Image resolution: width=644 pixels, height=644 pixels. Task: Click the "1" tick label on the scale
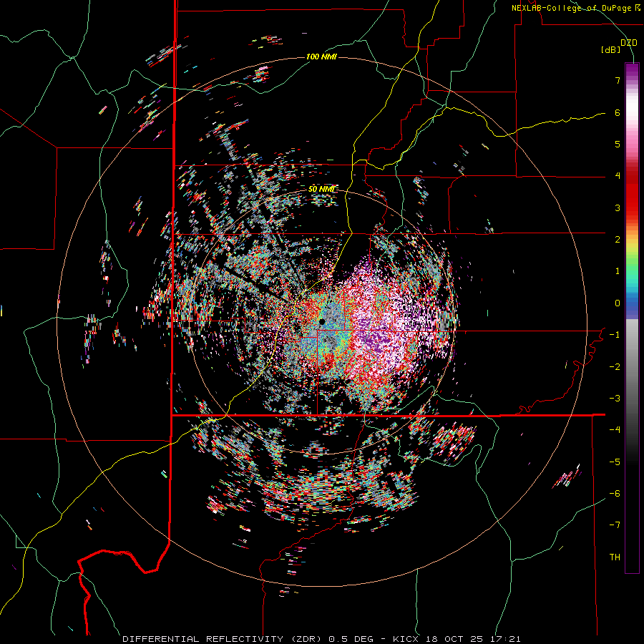tap(618, 271)
